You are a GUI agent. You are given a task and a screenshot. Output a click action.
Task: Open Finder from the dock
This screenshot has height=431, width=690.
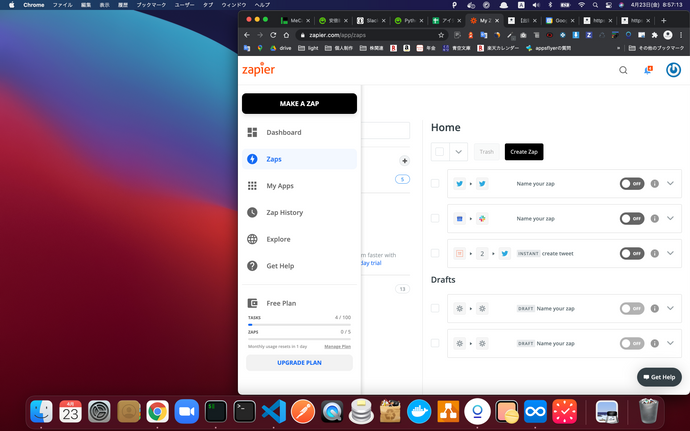(41, 412)
